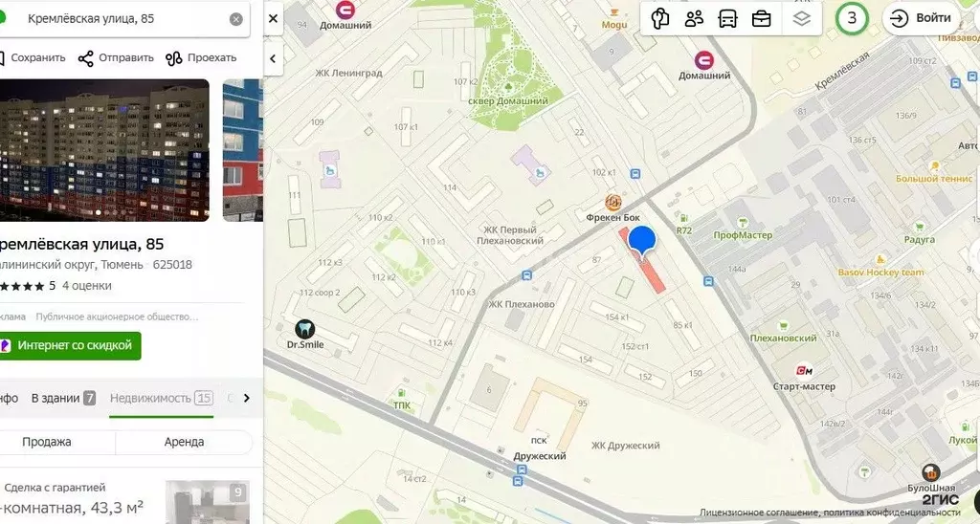This screenshot has width=980, height=524.
Task: Click the briefcase icon in the top toolbar
Action: pos(761,19)
